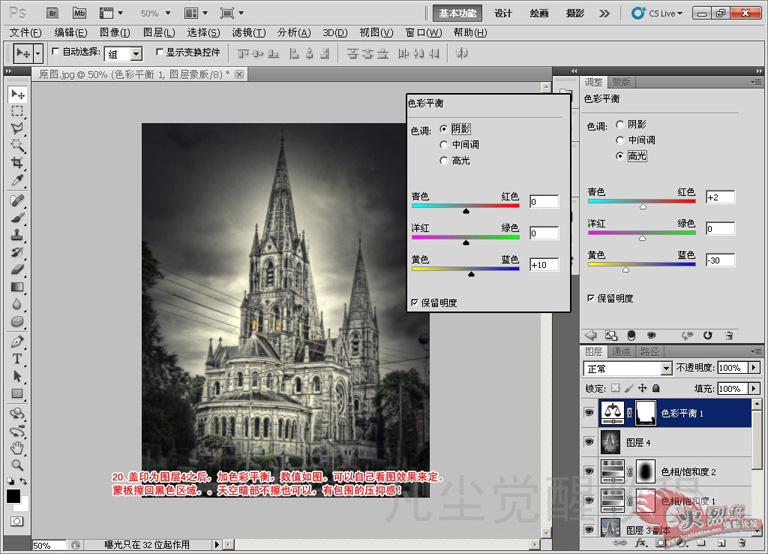
Task: Select the Crop tool
Action: [18, 163]
